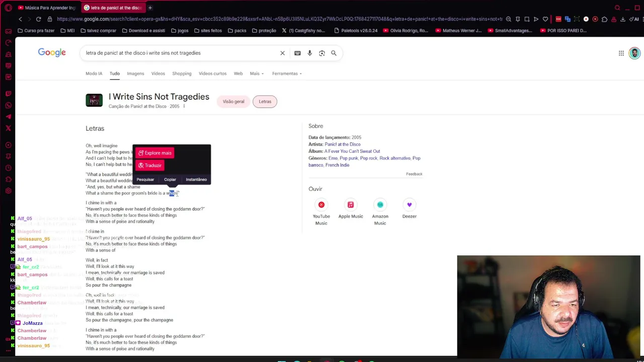Viewport: 644px width, 362px height.
Task: Submit search with the magnifier icon
Action: [x=334, y=53]
